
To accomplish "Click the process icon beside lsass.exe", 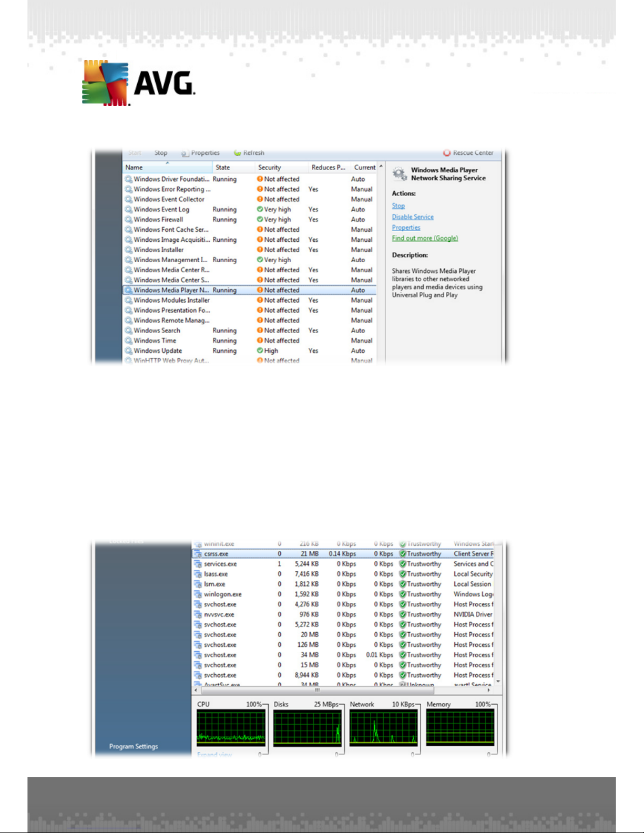I will coord(198,574).
